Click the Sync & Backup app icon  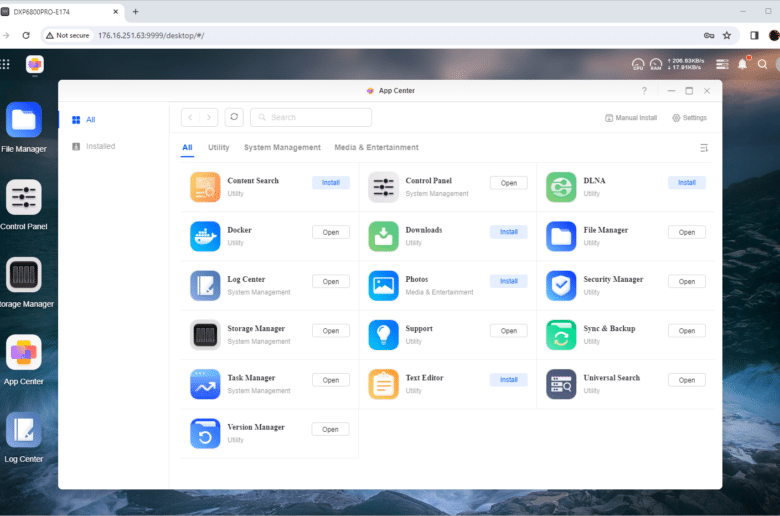click(561, 335)
